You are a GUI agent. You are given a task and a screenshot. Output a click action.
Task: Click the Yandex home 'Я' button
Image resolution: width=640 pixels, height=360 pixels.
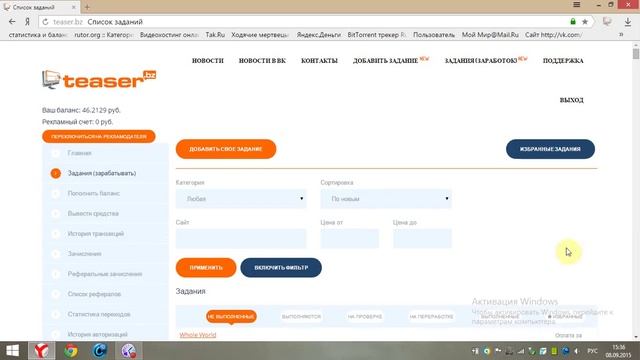coord(27,22)
